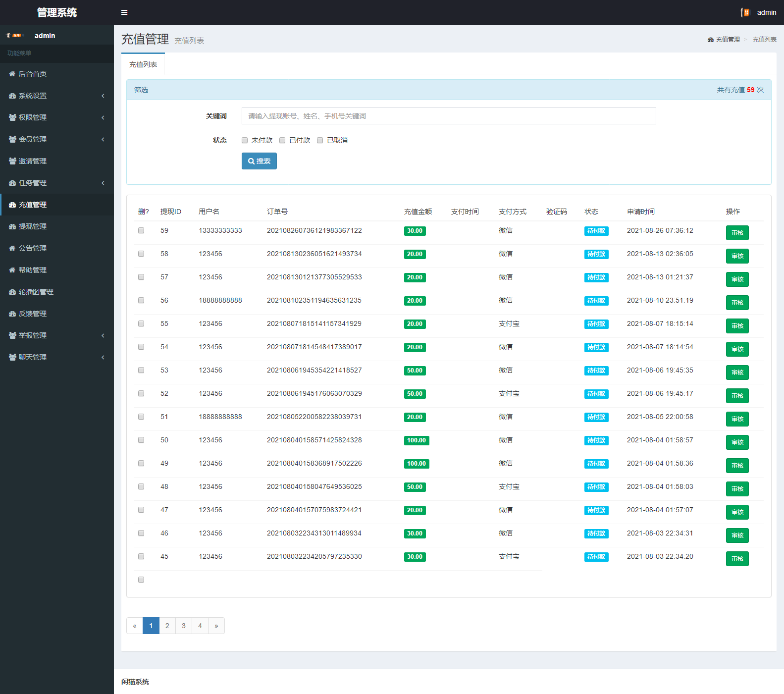The height and width of the screenshot is (694, 784).
Task: Click the icon beside 反馈管理
Action: [12, 314]
